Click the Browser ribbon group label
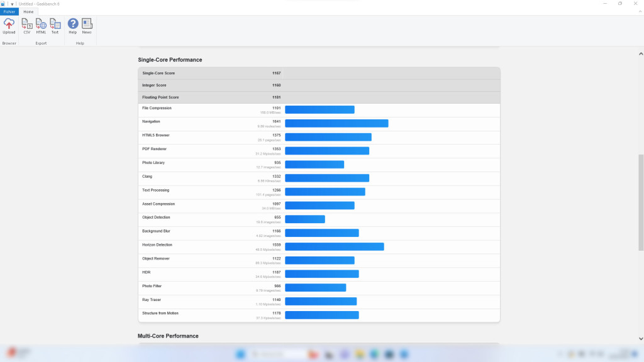The width and height of the screenshot is (644, 362). pos(9,43)
